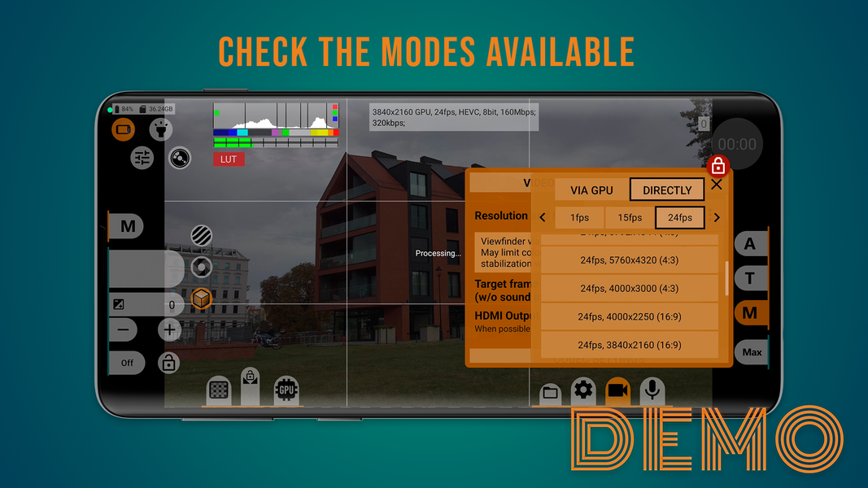Go to next frame rates arrow
Viewport: 868px width, 488px height.
pos(717,217)
